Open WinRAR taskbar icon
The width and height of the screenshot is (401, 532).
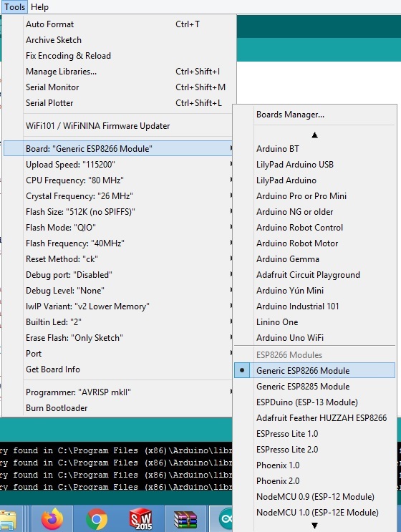[185, 519]
